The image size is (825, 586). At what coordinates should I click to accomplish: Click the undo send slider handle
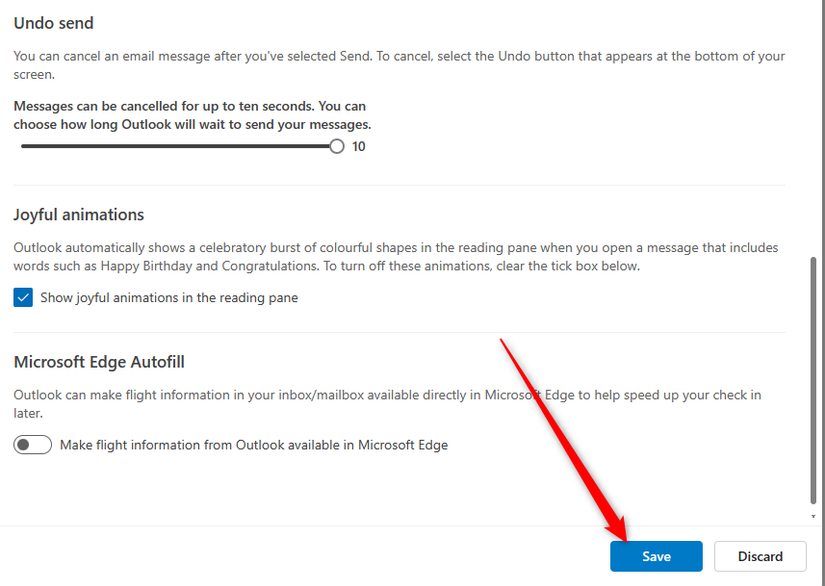336,146
